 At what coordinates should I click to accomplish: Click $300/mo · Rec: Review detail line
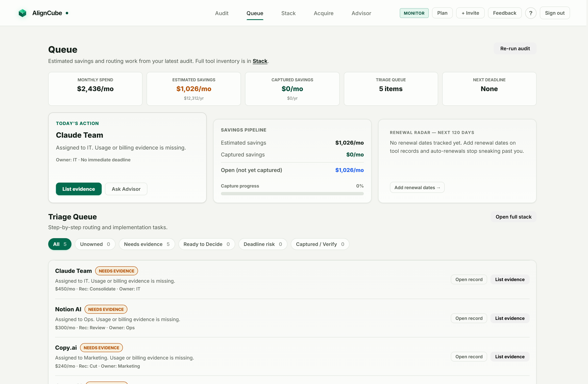[95, 328]
